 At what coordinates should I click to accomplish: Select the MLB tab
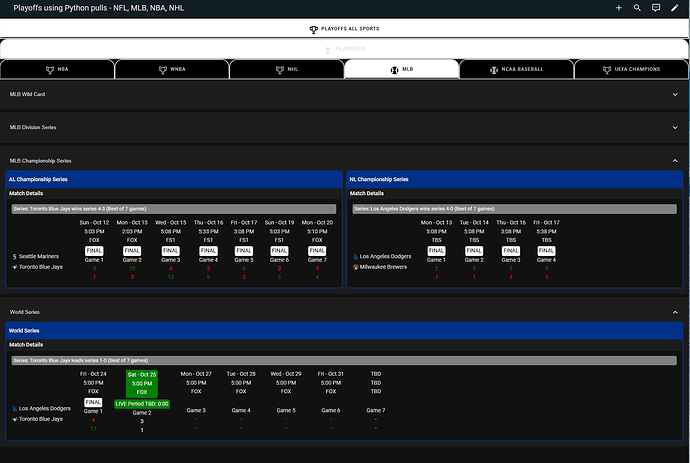402,70
